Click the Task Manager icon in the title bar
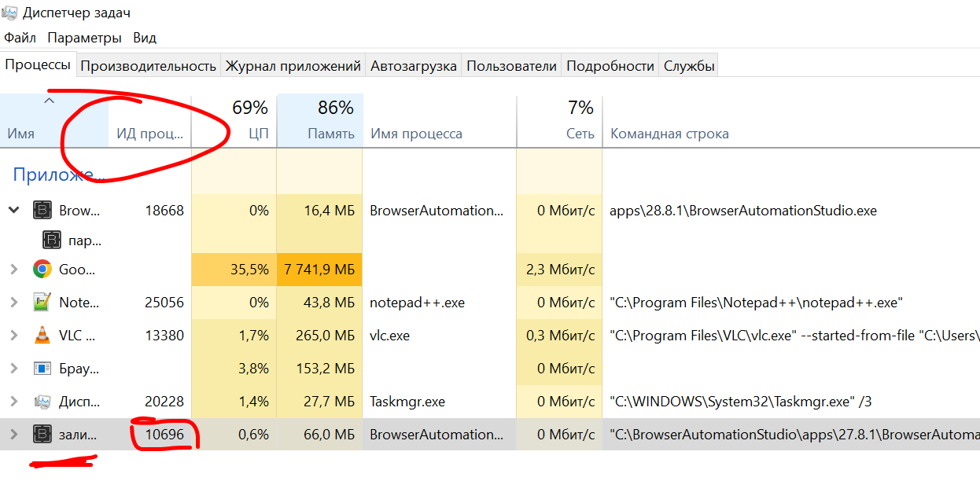Screen dimensions: 980x503 pos(11,12)
